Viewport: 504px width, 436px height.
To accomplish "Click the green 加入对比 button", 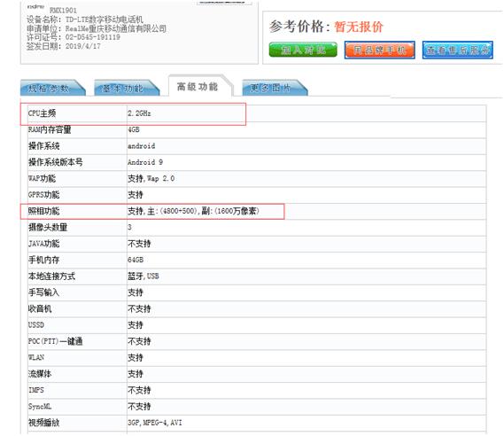I will (x=303, y=50).
